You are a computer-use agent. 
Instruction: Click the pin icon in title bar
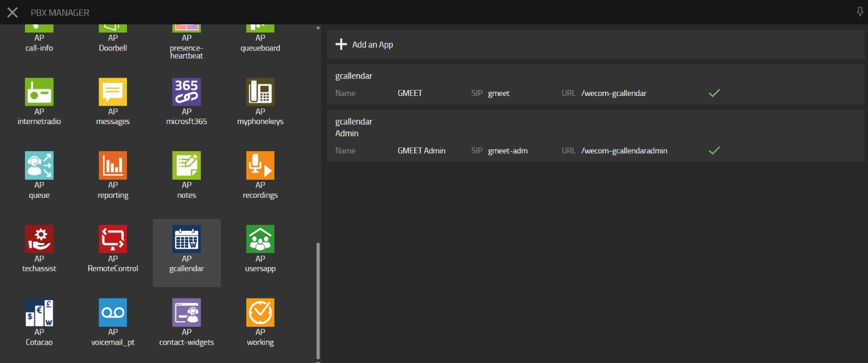[x=860, y=12]
